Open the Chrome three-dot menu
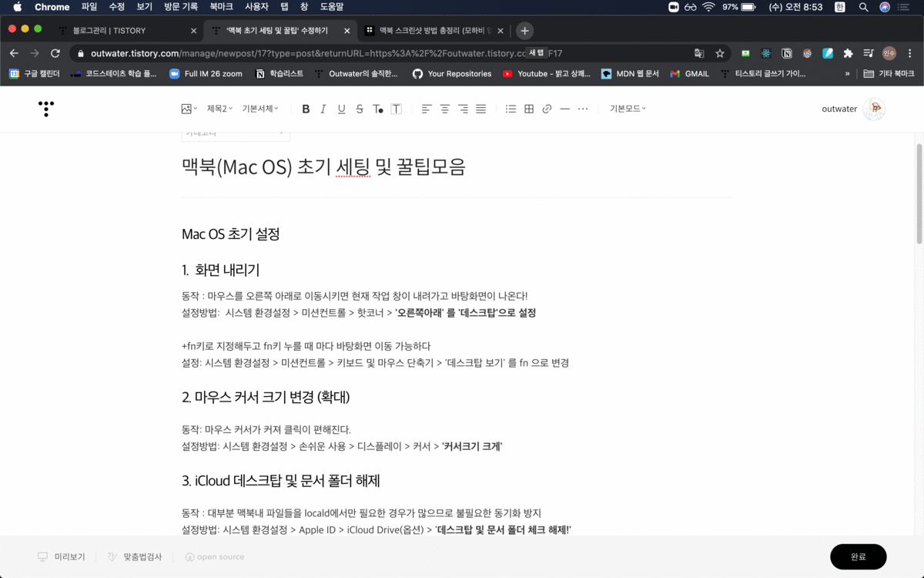This screenshot has height=578, width=924. pos(910,53)
